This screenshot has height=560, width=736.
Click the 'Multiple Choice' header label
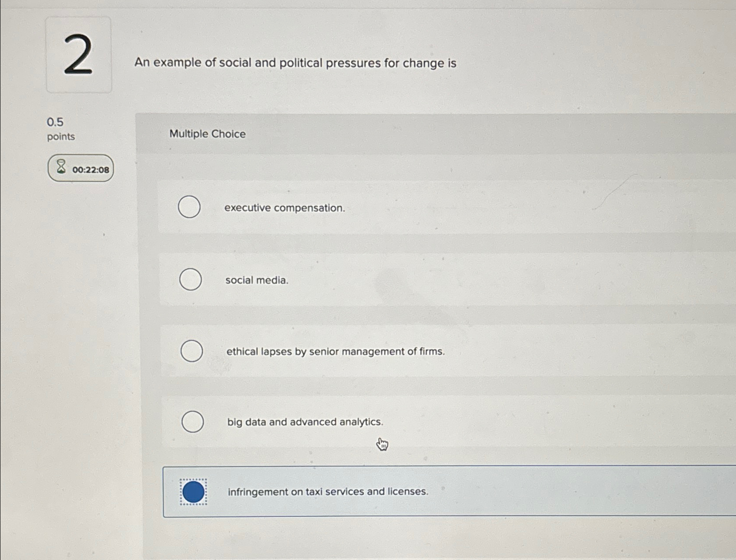(207, 134)
